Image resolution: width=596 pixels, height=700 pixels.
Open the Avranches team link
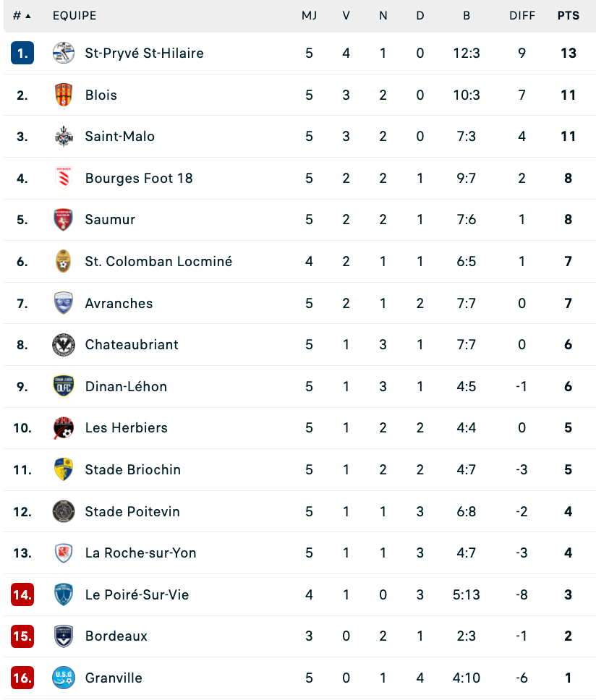coord(119,303)
